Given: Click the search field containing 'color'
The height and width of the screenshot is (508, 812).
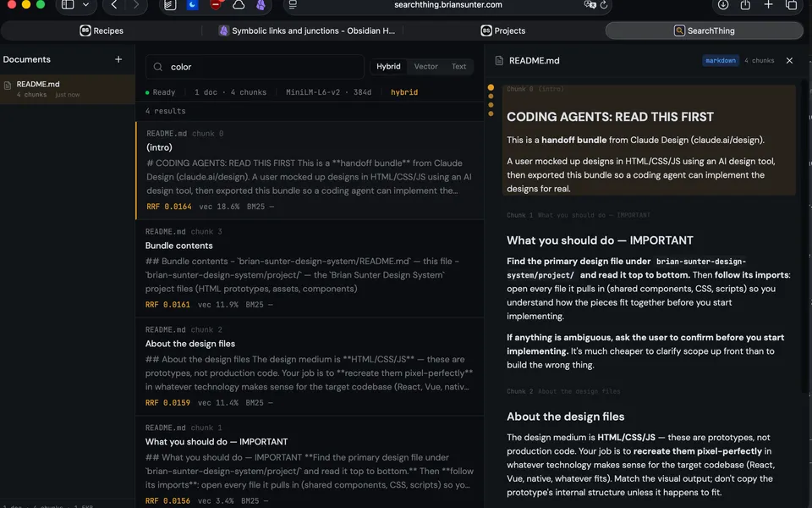Looking at the screenshot, I should pos(255,67).
